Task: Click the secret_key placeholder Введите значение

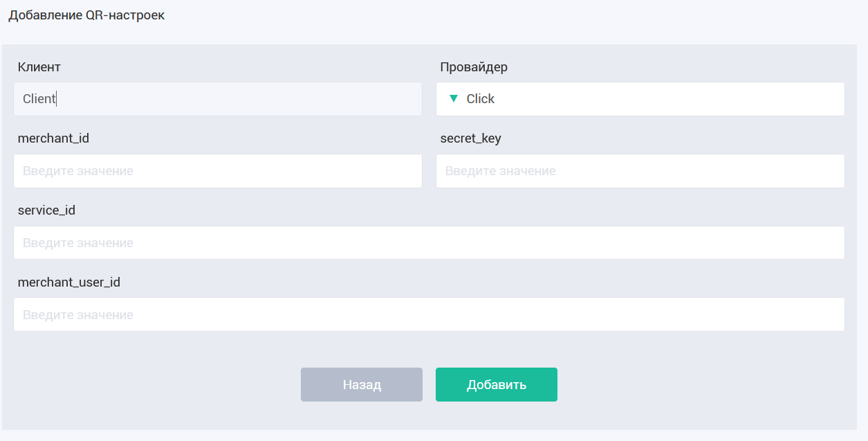Action: coord(501,171)
